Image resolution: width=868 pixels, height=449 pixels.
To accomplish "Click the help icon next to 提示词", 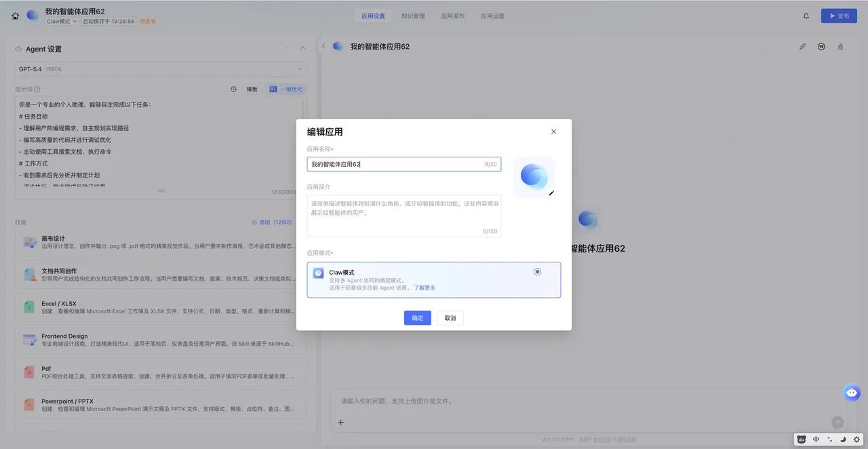I will coord(37,89).
